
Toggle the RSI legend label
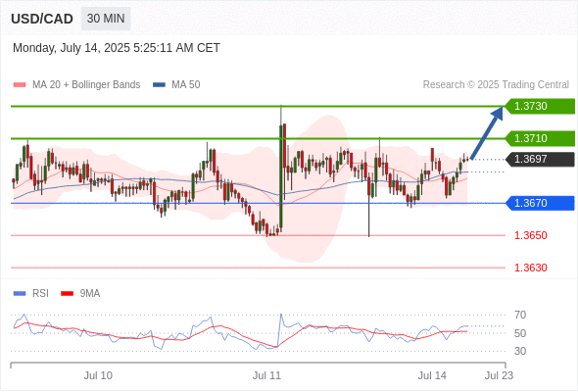coord(40,294)
